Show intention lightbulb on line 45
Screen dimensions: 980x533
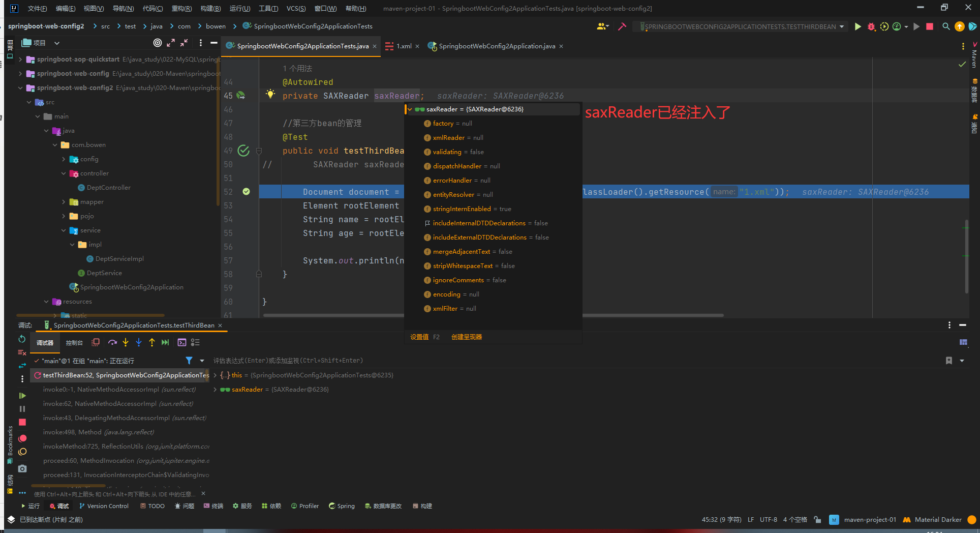[x=270, y=94]
